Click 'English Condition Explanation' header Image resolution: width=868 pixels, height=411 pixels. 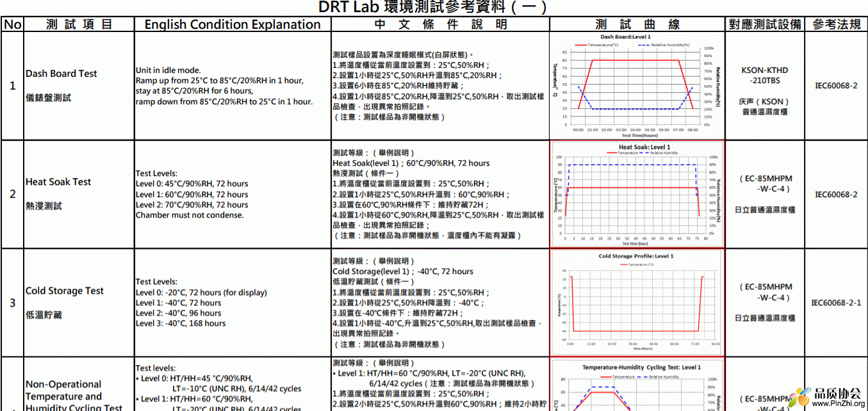pyautogui.click(x=233, y=24)
